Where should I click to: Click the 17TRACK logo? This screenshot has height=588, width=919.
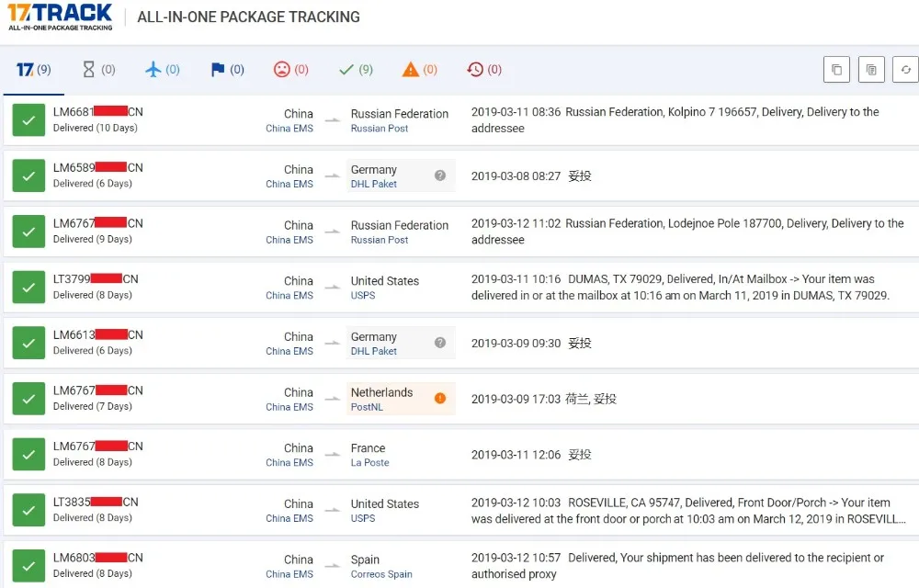pyautogui.click(x=60, y=17)
